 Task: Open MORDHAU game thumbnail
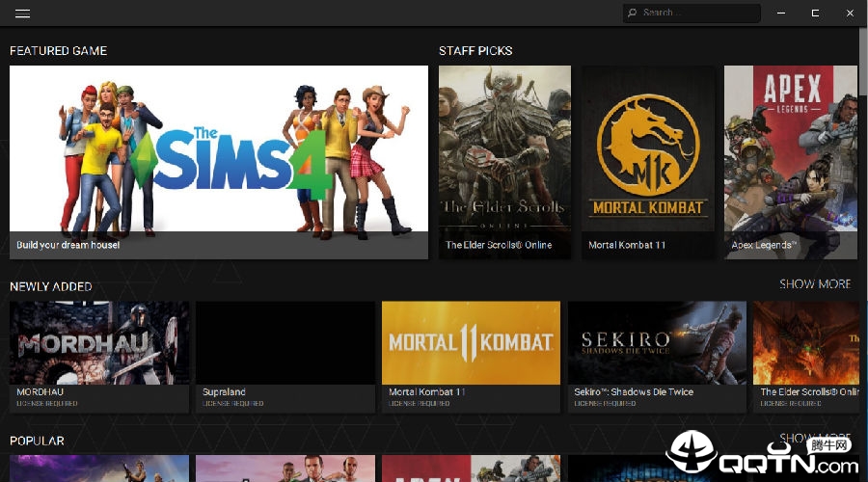[99, 343]
